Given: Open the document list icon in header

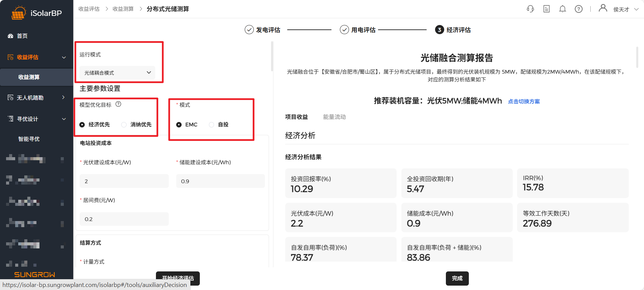Looking at the screenshot, I should (546, 9).
